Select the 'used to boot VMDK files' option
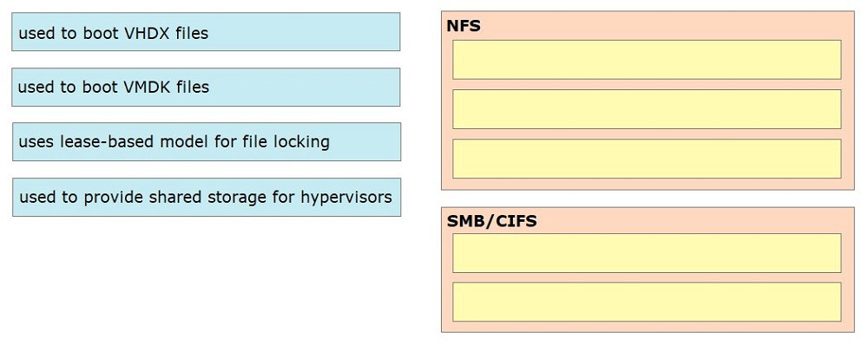Viewport: 868px width, 345px height. click(x=206, y=88)
